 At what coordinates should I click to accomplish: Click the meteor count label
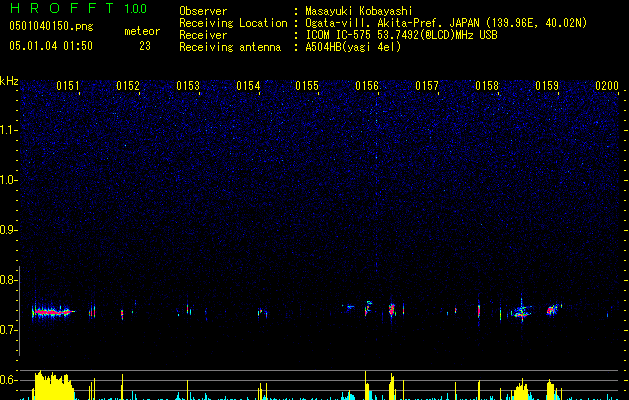(x=142, y=31)
